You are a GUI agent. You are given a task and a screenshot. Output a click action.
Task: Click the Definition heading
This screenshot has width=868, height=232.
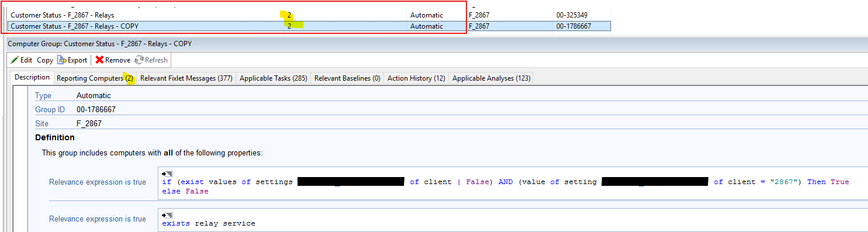55,137
